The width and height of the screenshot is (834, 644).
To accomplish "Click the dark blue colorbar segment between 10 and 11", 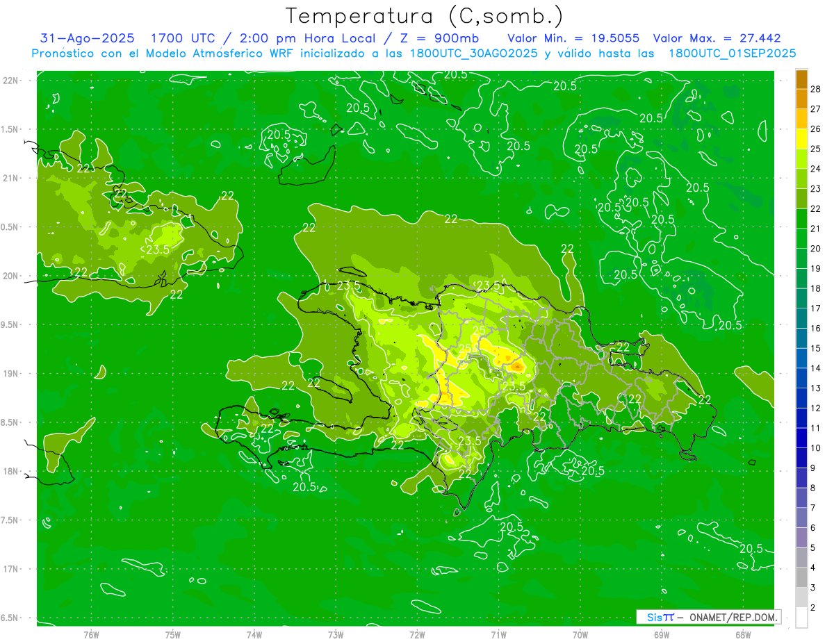I will (801, 438).
